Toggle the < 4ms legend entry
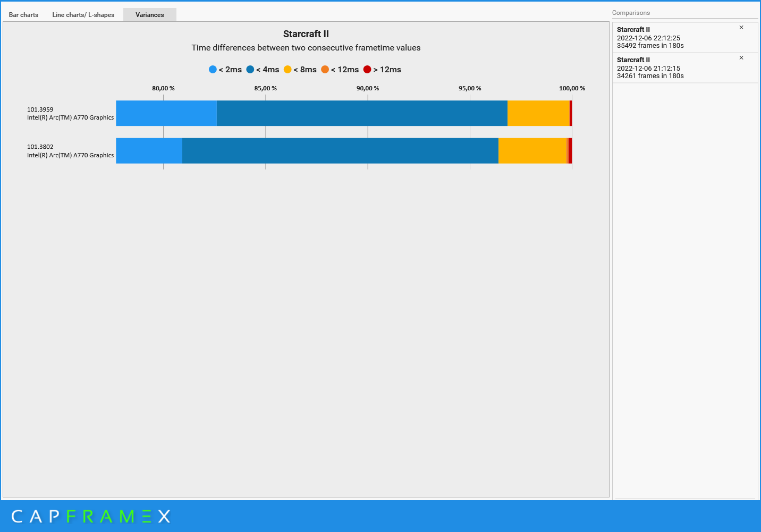 (263, 70)
